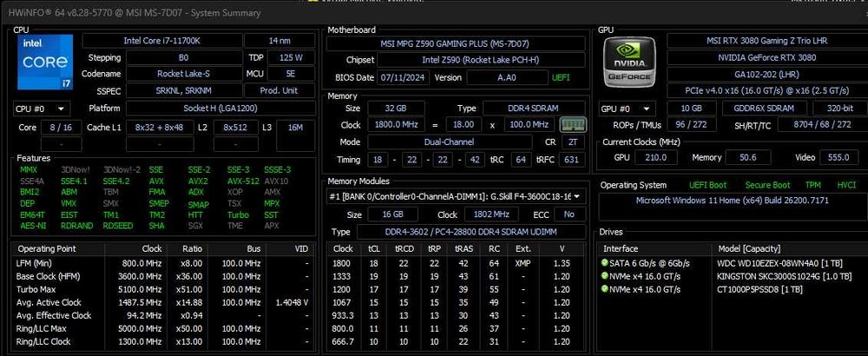Click the GPU clock 210.0 value

[655, 158]
